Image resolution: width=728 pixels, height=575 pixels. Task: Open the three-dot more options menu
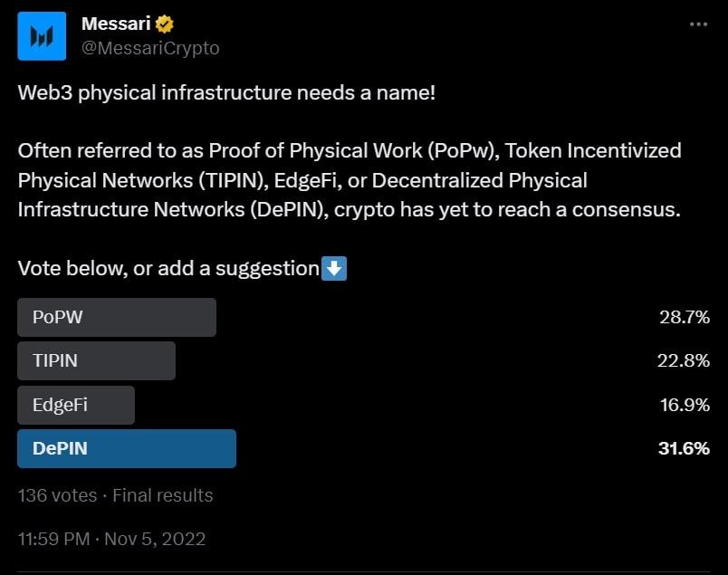698,24
